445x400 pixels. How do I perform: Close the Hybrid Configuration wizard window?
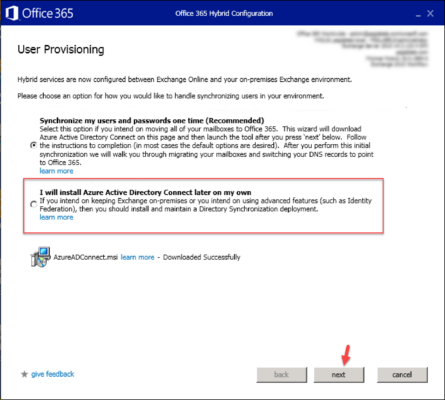tap(430, 13)
